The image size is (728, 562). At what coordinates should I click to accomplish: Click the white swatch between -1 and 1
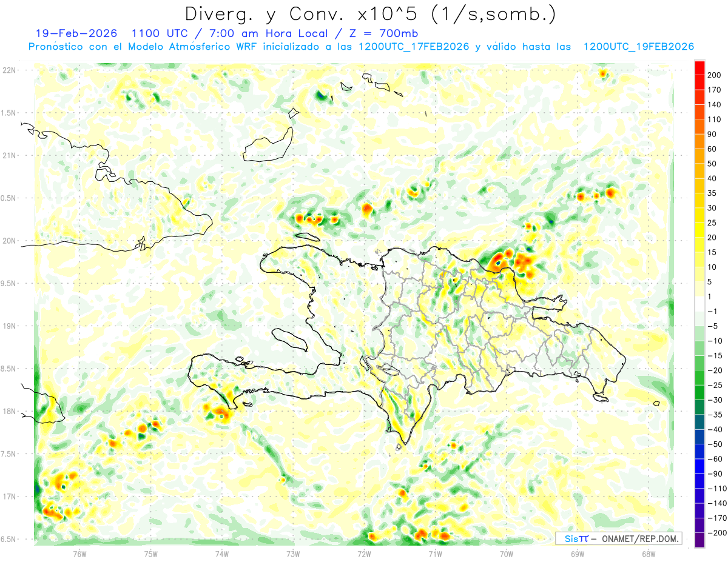click(699, 304)
